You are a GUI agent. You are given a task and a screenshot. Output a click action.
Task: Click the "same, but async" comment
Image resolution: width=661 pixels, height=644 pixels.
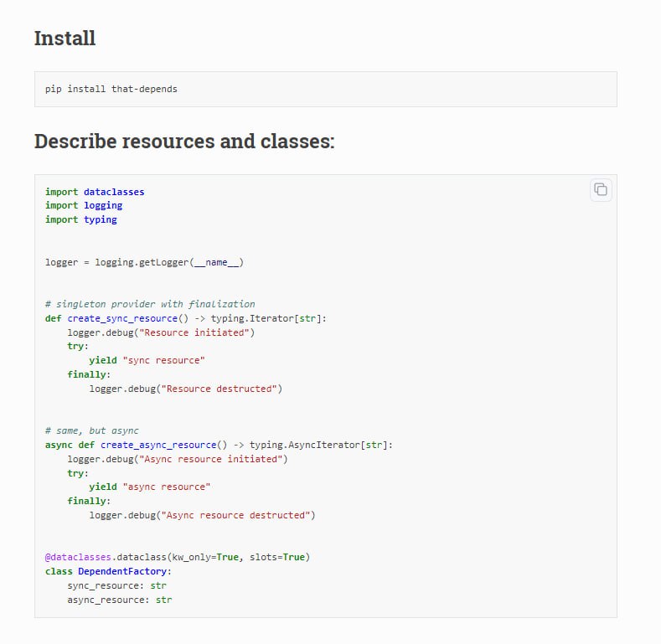(x=92, y=430)
